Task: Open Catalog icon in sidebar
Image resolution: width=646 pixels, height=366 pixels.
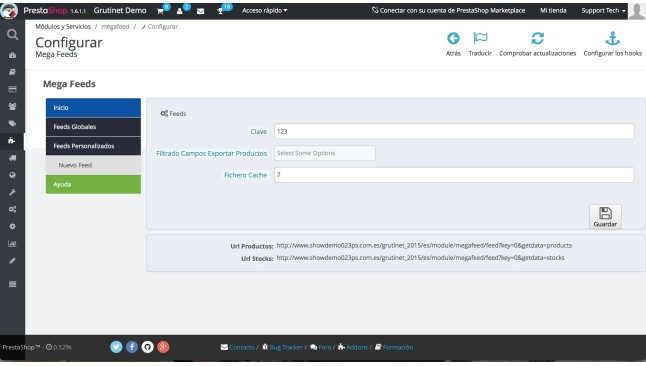Action: [x=12, y=72]
